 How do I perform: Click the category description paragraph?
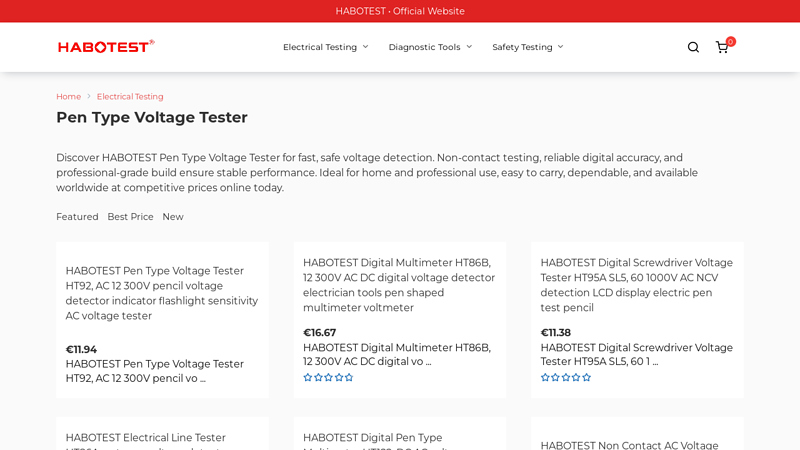pos(377,172)
